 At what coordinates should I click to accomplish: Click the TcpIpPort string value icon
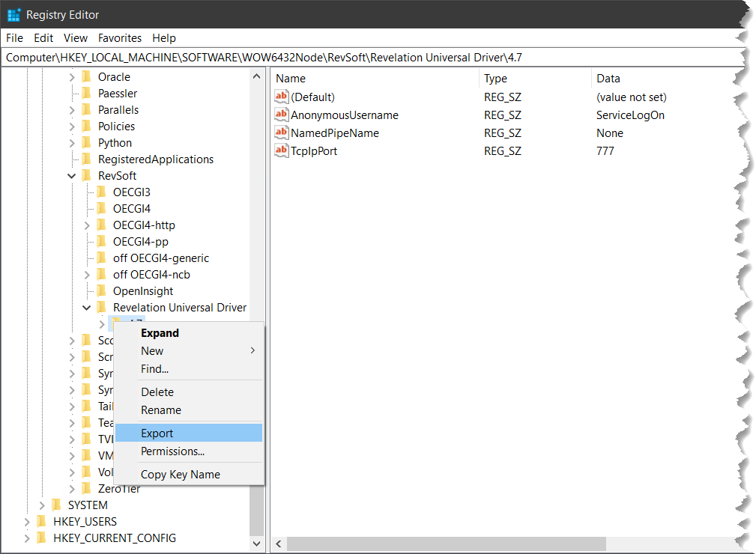282,151
